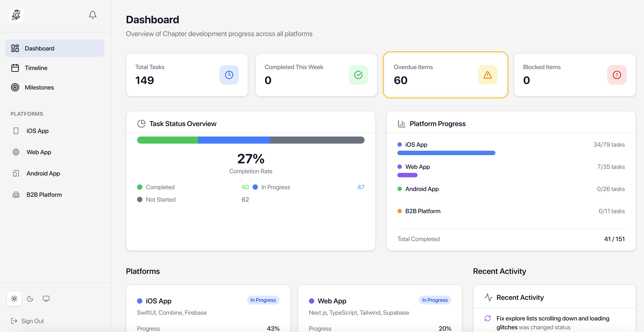Click the Blocked Items alert icon
The width and height of the screenshot is (644, 332).
pos(617,75)
